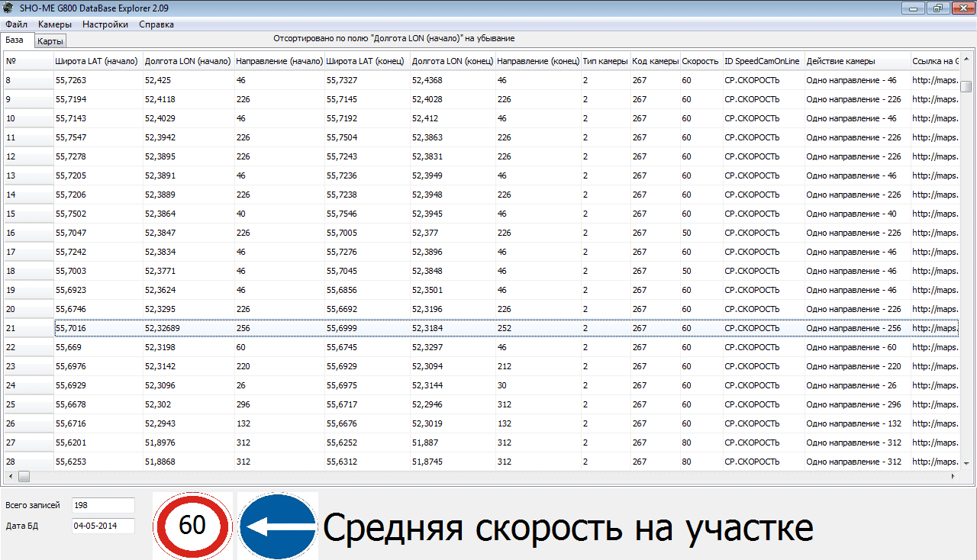Screen dimensions: 977x560
Task: Click the 60 speed limit sign icon
Action: [x=192, y=526]
